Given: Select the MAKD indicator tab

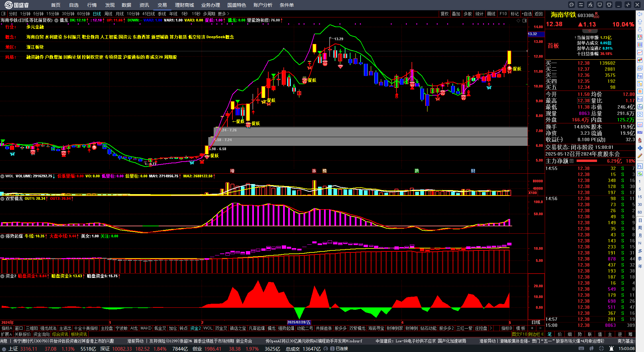Looking at the screenshot, I should 146,328.
